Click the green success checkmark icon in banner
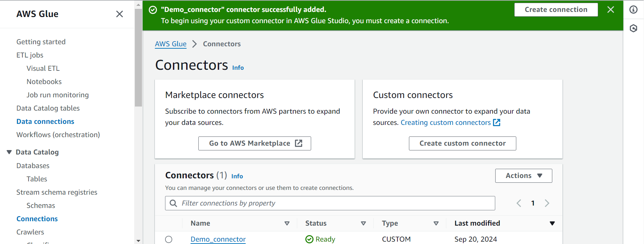This screenshot has height=244, width=644. coord(153,10)
